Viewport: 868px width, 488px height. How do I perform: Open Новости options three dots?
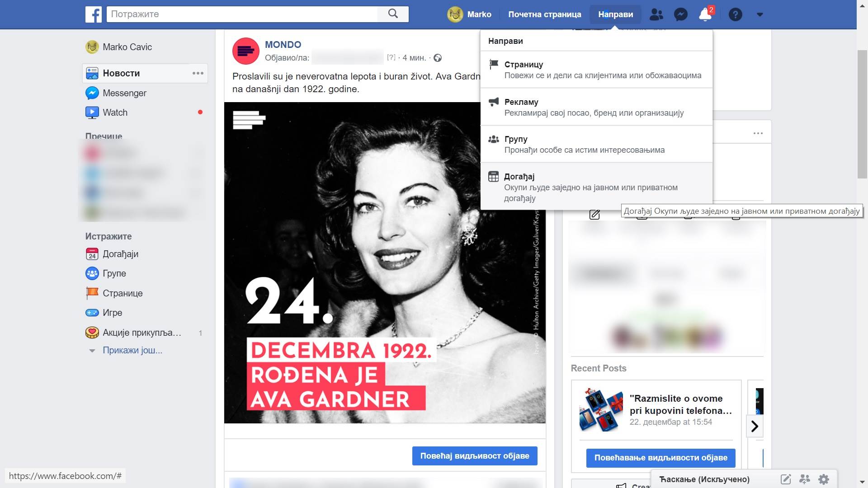click(x=198, y=73)
